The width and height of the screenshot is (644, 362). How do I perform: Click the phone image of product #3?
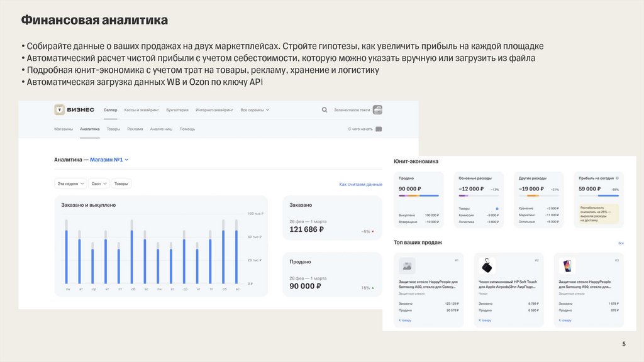567,265
